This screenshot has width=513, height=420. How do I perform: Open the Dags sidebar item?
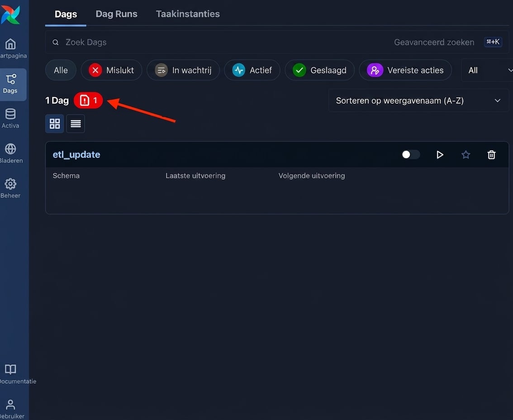tap(10, 84)
